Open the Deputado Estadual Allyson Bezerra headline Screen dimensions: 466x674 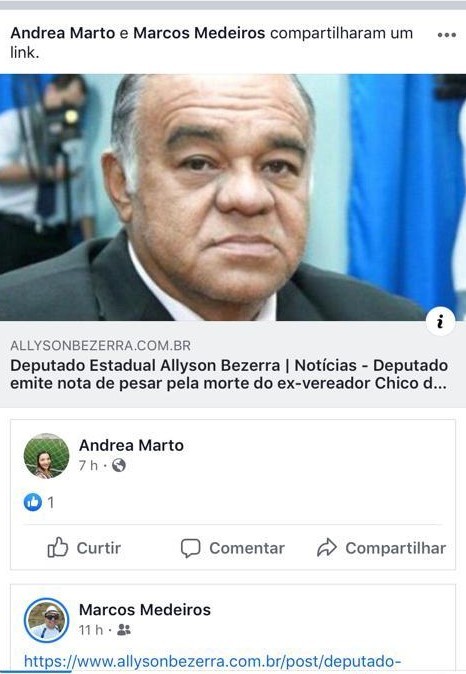point(229,374)
